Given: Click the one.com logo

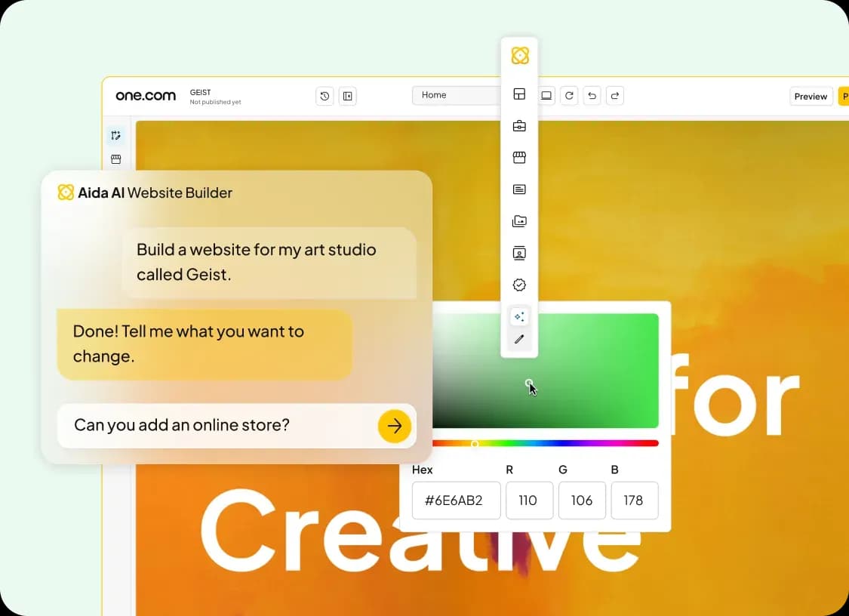Looking at the screenshot, I should [146, 96].
